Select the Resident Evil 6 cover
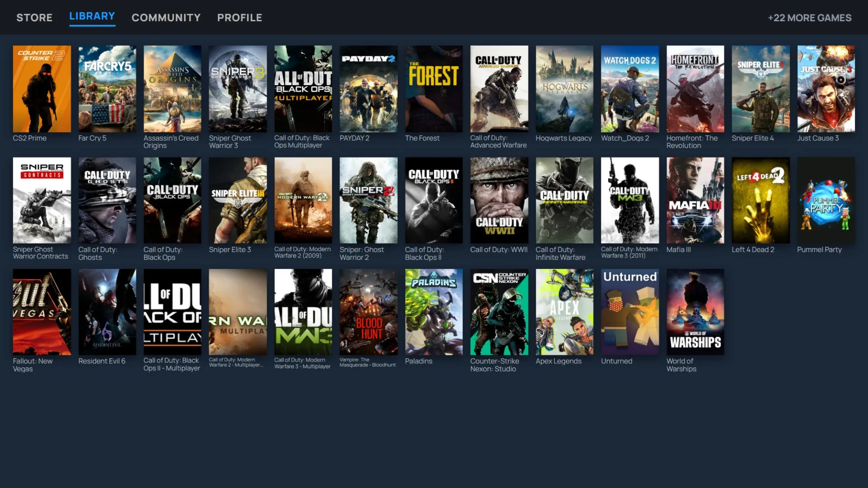The image size is (868, 488). point(107,312)
